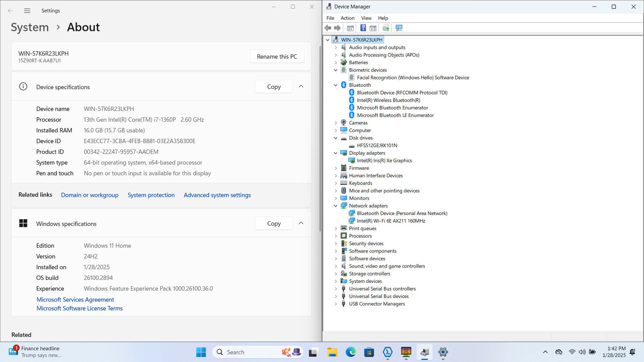Open the System protection link
This screenshot has height=362, width=644.
151,195
